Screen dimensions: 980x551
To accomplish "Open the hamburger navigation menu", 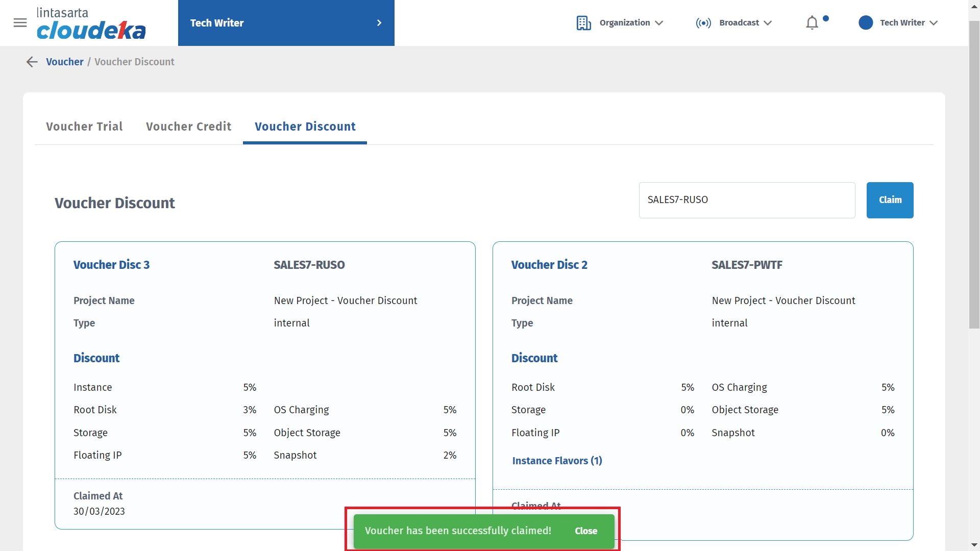I will point(20,22).
